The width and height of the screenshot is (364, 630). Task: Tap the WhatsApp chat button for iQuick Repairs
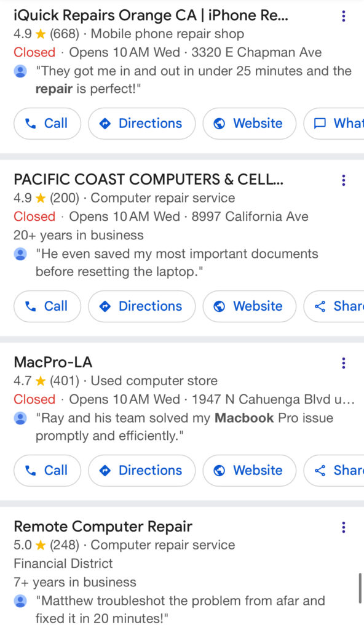point(334,123)
